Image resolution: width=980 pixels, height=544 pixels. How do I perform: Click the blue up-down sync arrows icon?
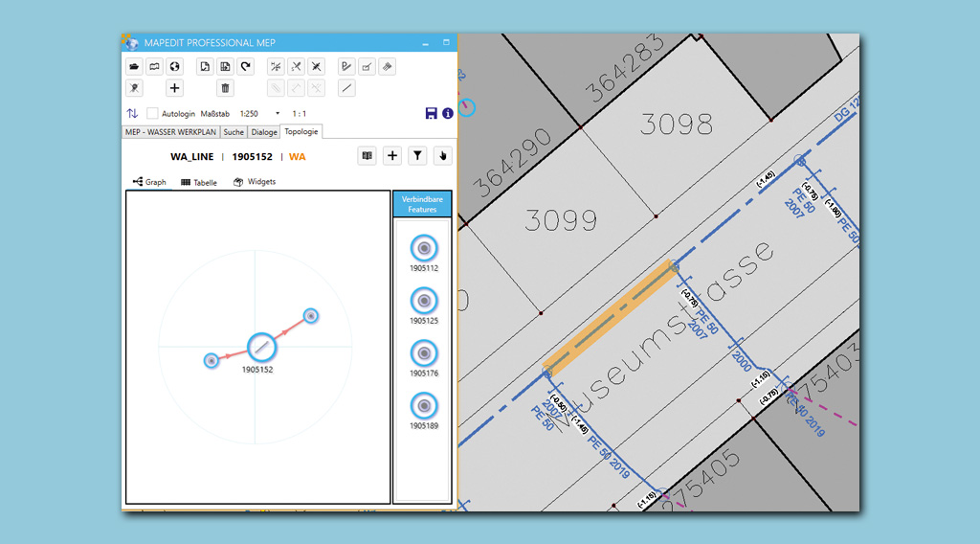tap(132, 113)
